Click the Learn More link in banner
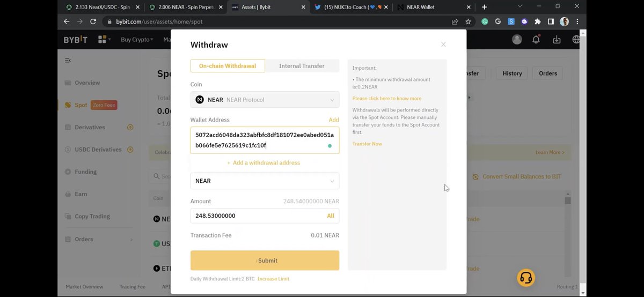The image size is (644, 297). point(550,153)
